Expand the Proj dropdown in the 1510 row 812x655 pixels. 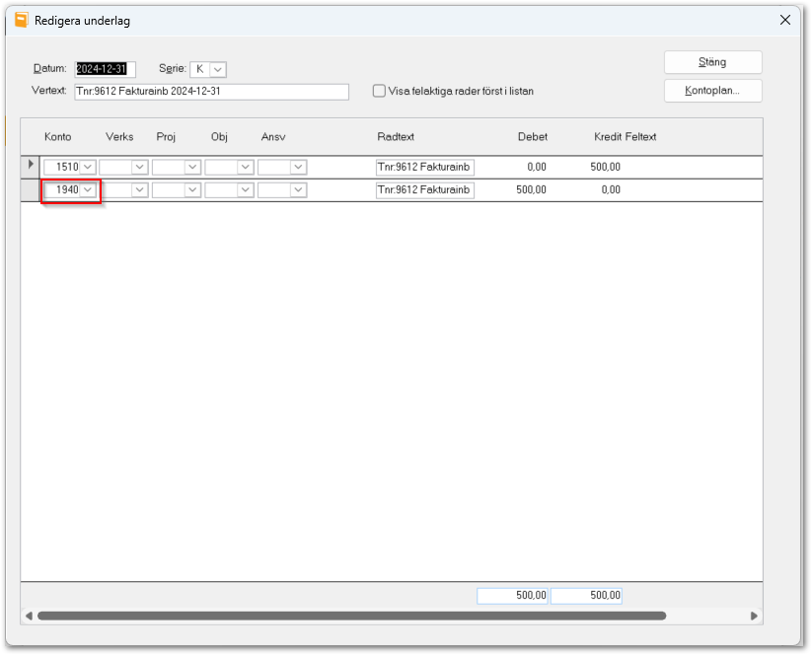click(192, 167)
